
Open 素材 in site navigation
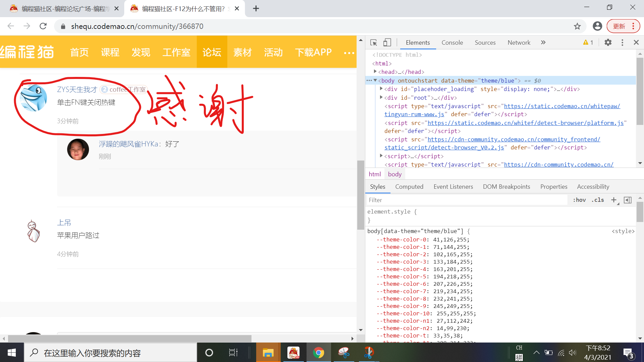(242, 52)
